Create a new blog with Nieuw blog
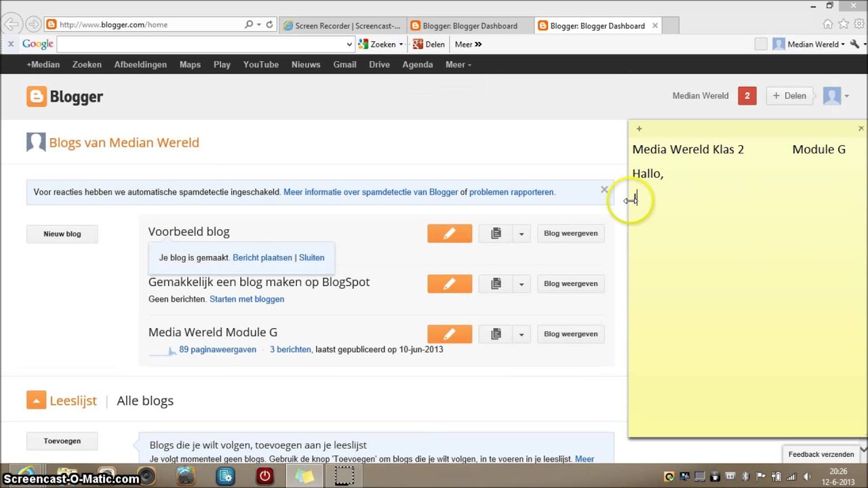Image resolution: width=868 pixels, height=488 pixels. tap(62, 234)
